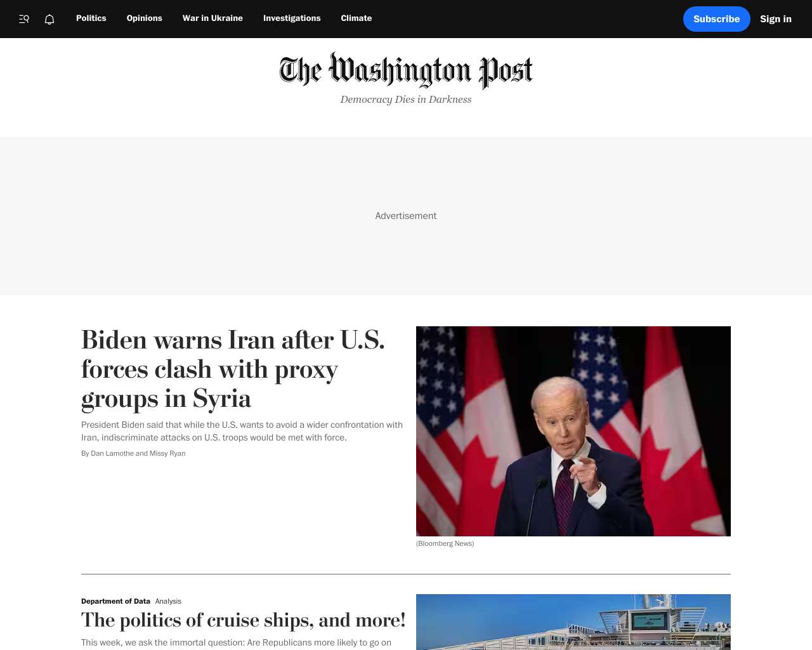Click the blue Subscribe button
Screen dimensions: 812x650
(x=716, y=19)
